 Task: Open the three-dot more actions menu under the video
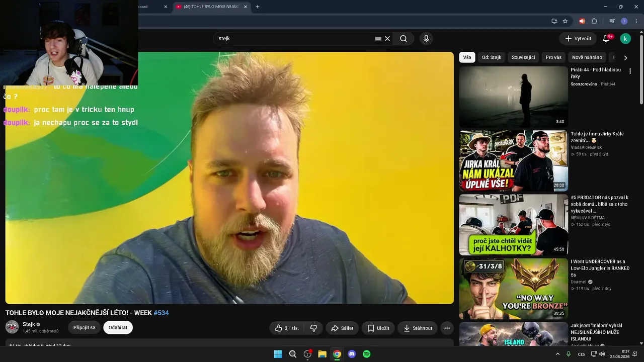[447, 328]
